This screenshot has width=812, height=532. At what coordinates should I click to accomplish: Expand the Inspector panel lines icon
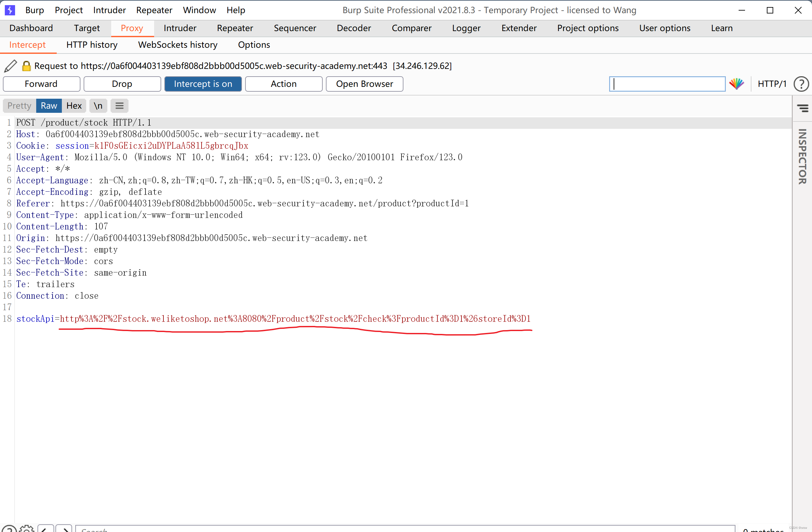[802, 109]
